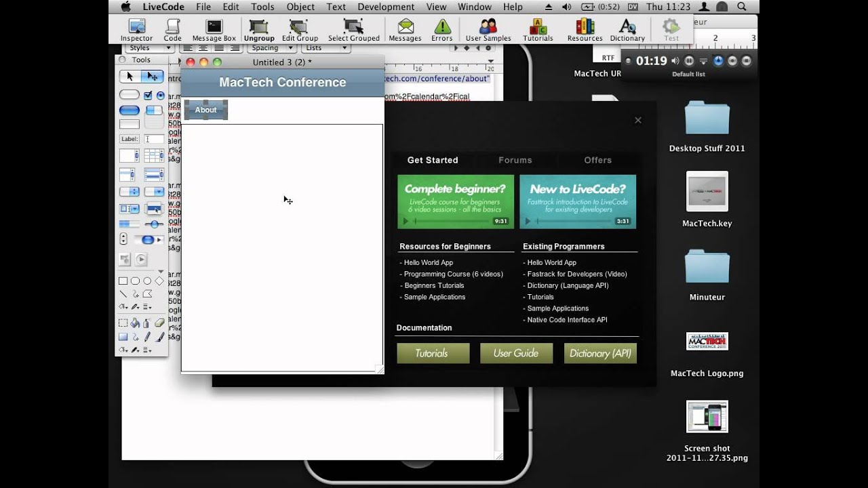Click the pause button in timer widget
This screenshot has height=488, width=868.
click(x=689, y=61)
